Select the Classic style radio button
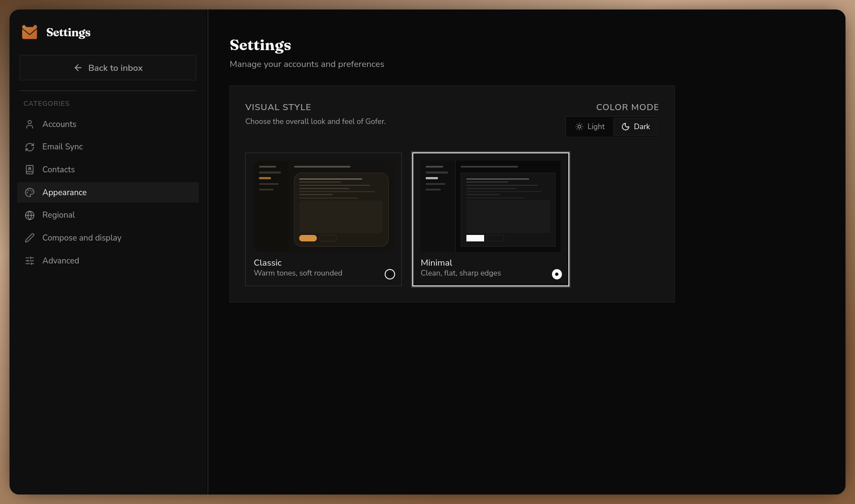Image resolution: width=855 pixels, height=504 pixels. tap(389, 274)
